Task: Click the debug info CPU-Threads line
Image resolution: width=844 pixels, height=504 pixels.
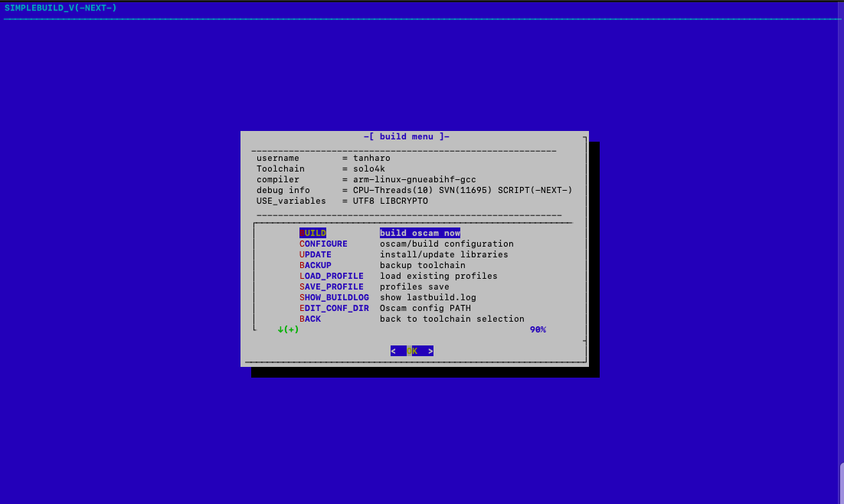Action: pyautogui.click(x=414, y=190)
